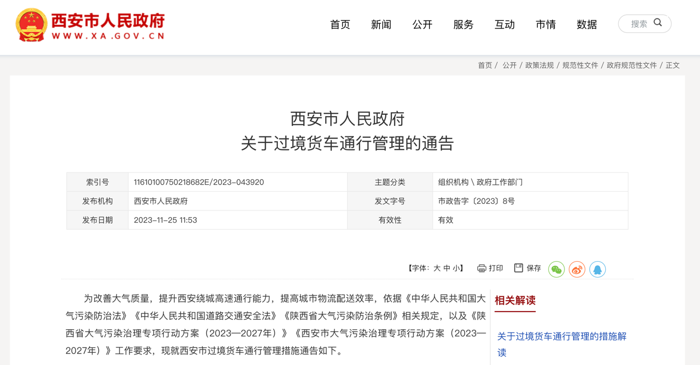
Task: Open the 首页 navigation menu item
Action: coord(340,25)
